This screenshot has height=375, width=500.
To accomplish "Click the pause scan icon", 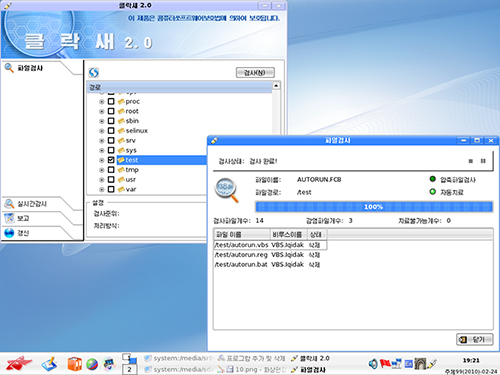I will [x=483, y=161].
